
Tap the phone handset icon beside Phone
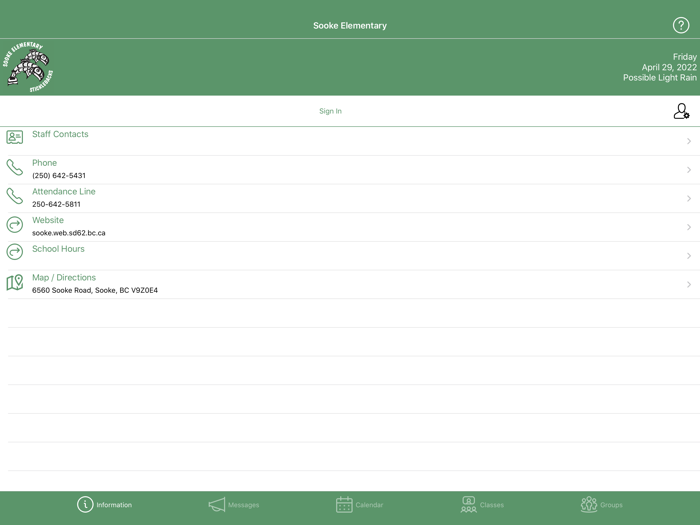pyautogui.click(x=15, y=167)
